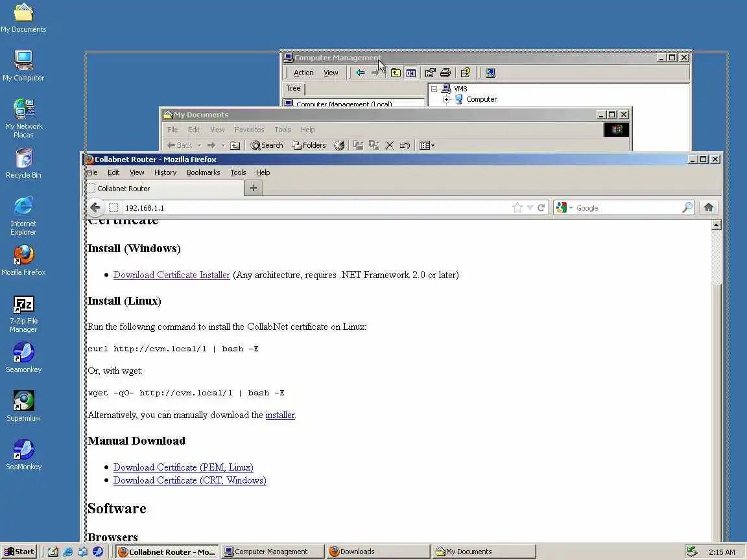Open Firefox Help menu

(263, 172)
